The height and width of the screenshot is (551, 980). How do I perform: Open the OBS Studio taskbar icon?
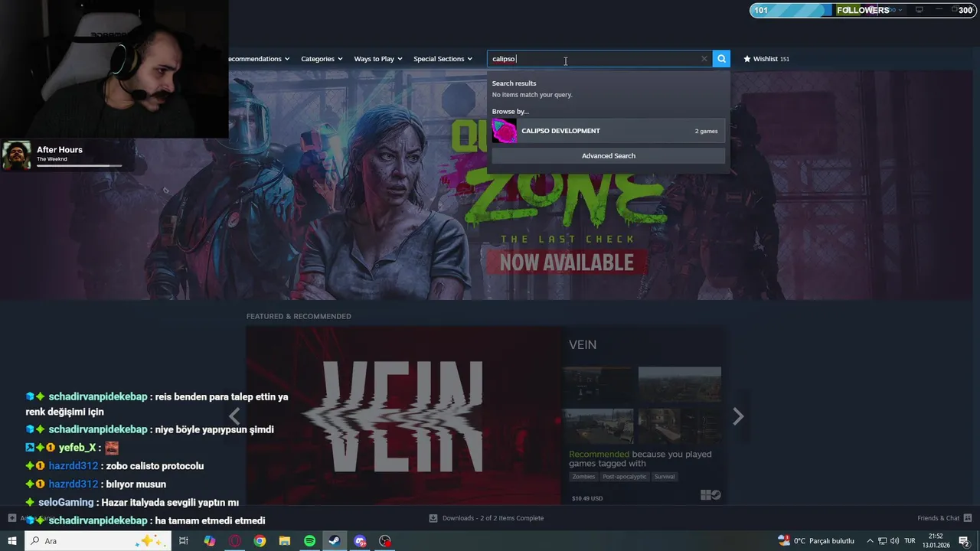coord(385,541)
